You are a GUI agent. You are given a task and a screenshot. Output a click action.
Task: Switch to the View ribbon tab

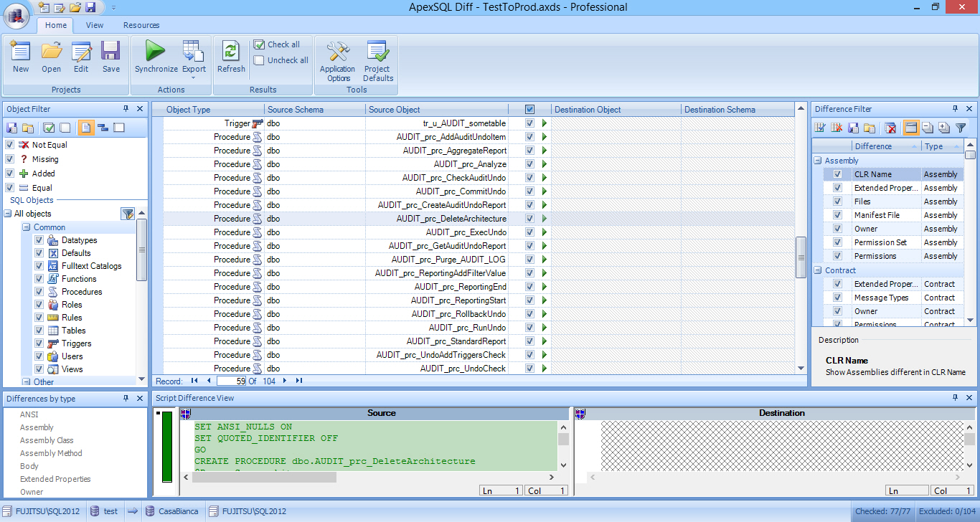tap(95, 25)
